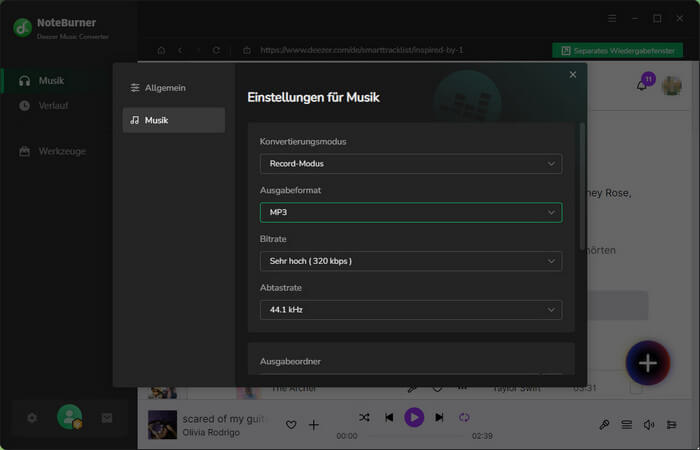This screenshot has height=450, width=700.
Task: Go to the previous track
Action: coord(389,417)
